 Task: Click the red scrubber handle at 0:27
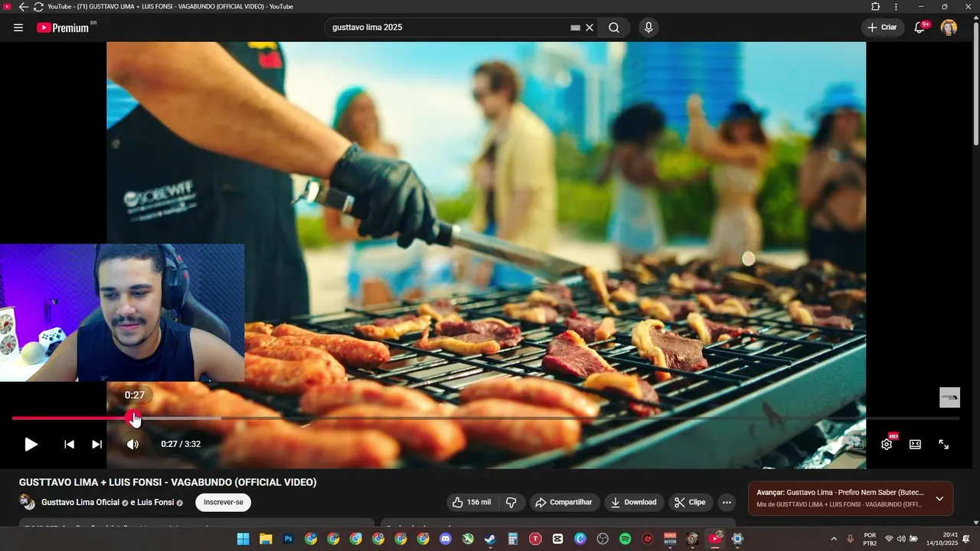click(134, 419)
